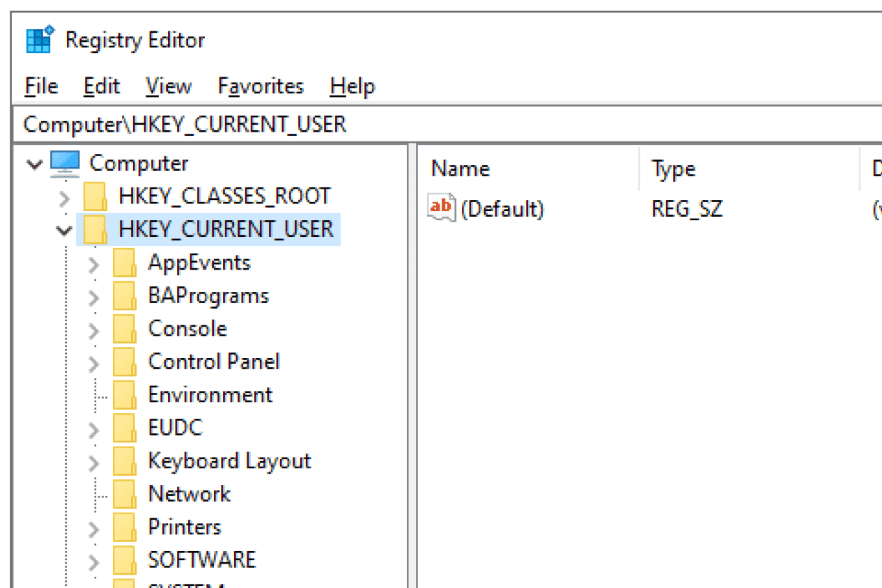Click the EUDC folder icon
This screenshot has height=588, width=882.
click(x=124, y=428)
